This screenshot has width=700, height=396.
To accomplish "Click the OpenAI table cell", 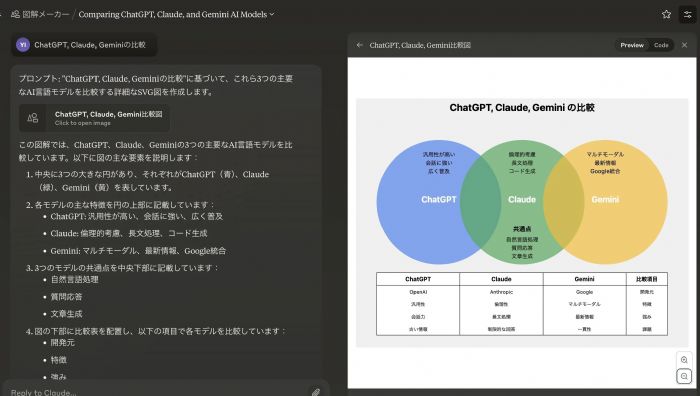I will point(418,292).
